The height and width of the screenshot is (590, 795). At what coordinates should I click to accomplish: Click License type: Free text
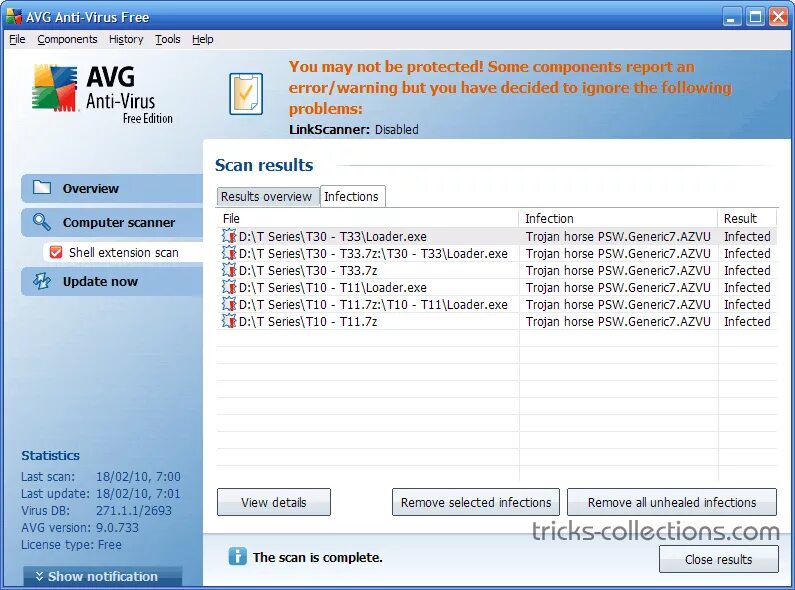pos(71,544)
